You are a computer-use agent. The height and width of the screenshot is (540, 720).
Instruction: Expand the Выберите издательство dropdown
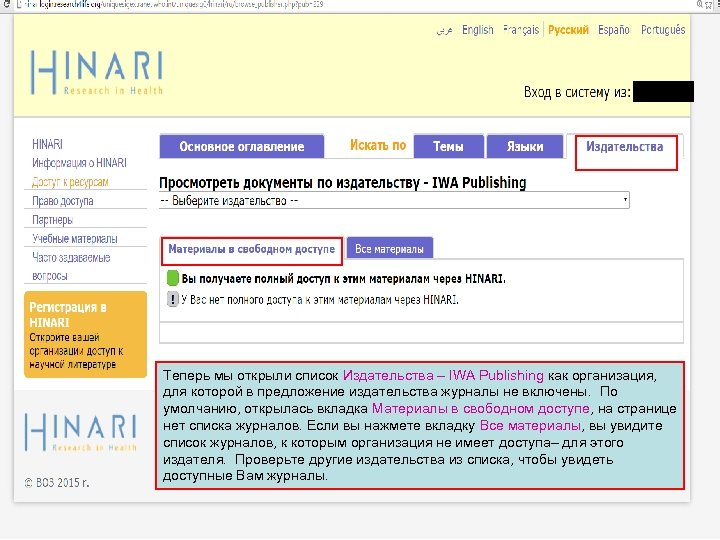pos(394,201)
